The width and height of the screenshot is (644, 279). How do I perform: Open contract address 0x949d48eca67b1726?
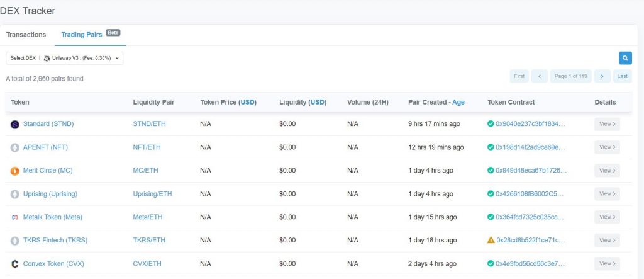pos(531,170)
